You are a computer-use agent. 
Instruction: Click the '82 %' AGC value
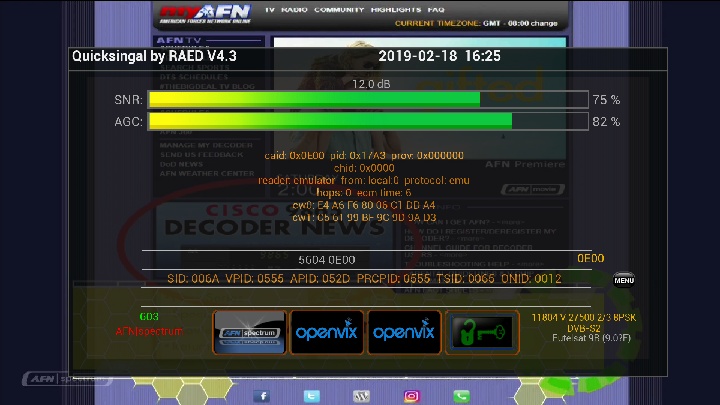[606, 122]
